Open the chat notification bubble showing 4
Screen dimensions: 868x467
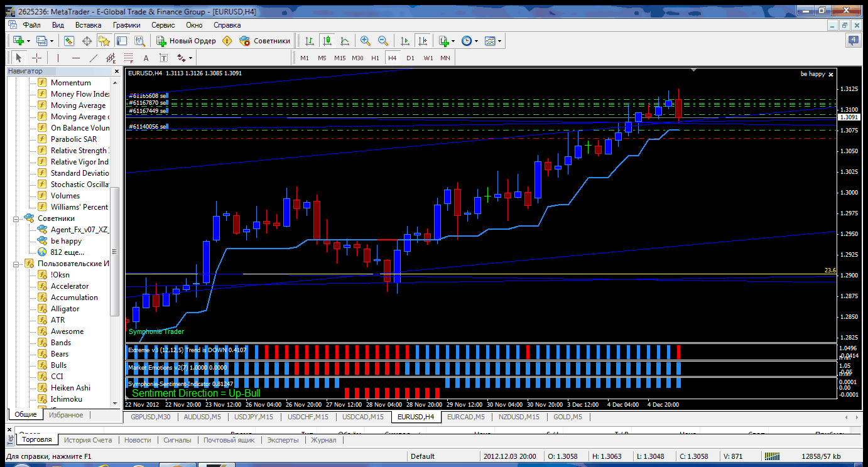click(853, 41)
